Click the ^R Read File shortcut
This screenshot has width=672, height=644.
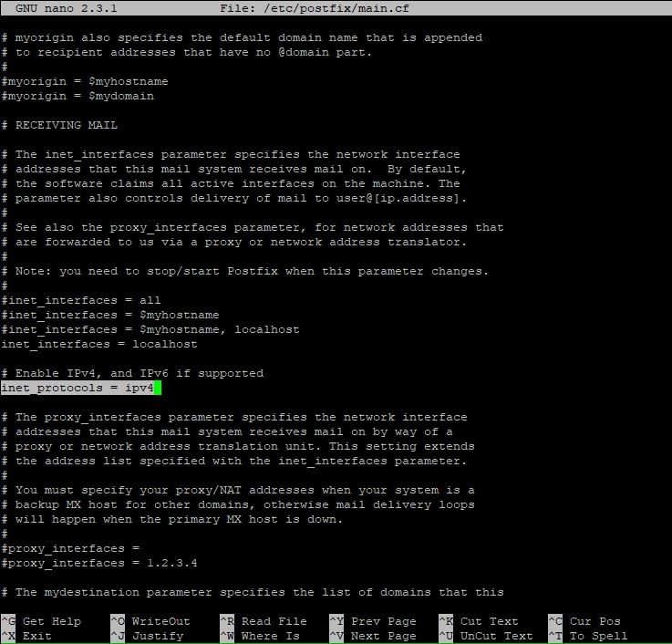[263, 621]
